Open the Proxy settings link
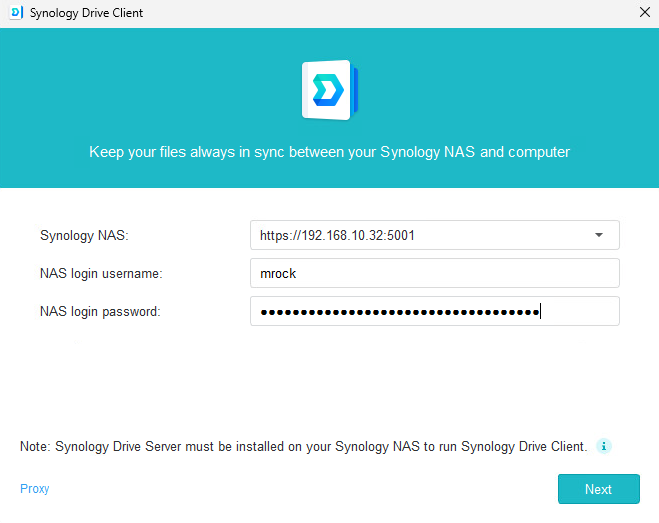The width and height of the screenshot is (659, 523). click(x=35, y=489)
